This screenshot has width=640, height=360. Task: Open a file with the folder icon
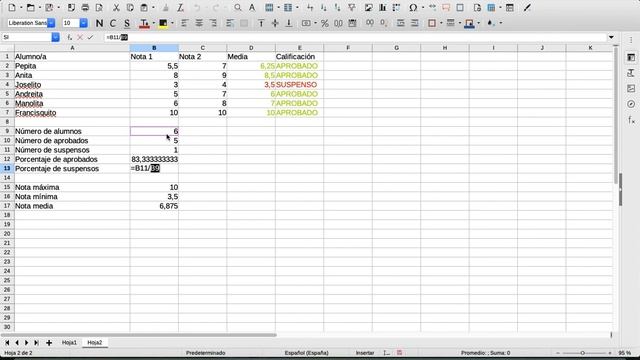(30, 8)
